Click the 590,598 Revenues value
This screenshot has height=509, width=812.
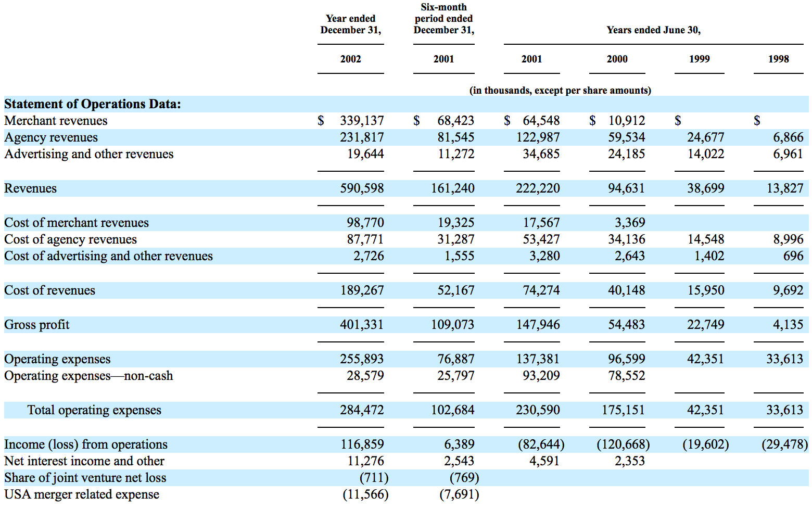coord(362,188)
